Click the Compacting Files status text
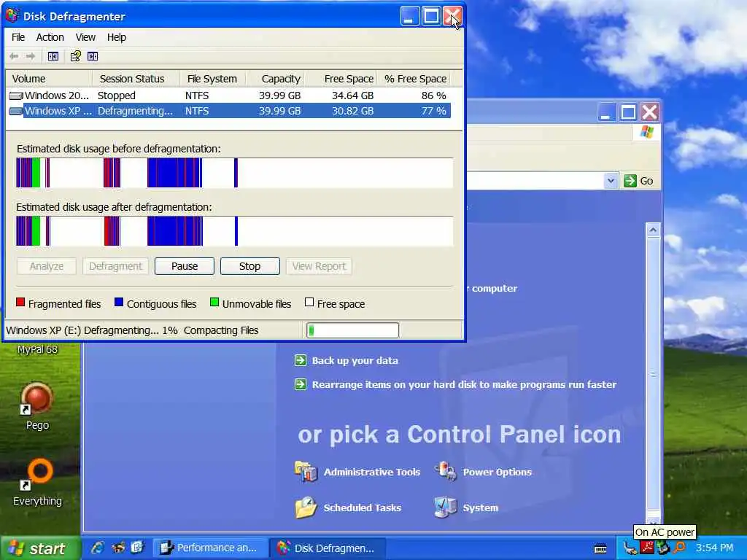Image resolution: width=747 pixels, height=560 pixels. 221,330
